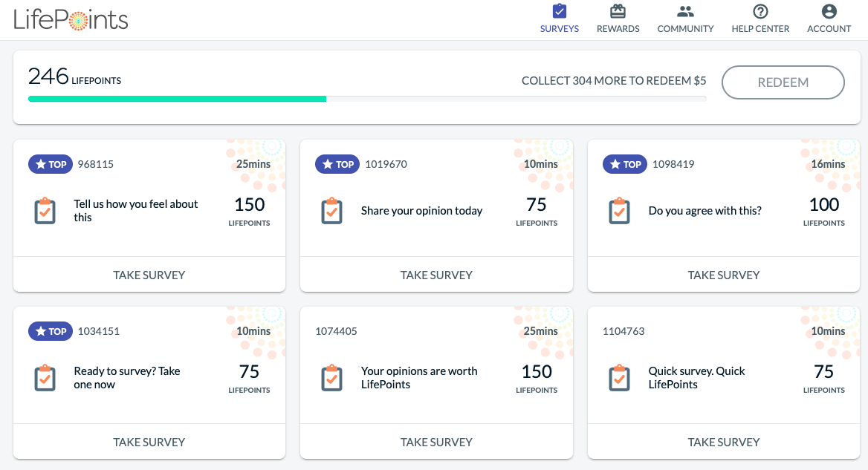
Task: Click survey ID 1019670
Action: [386, 164]
